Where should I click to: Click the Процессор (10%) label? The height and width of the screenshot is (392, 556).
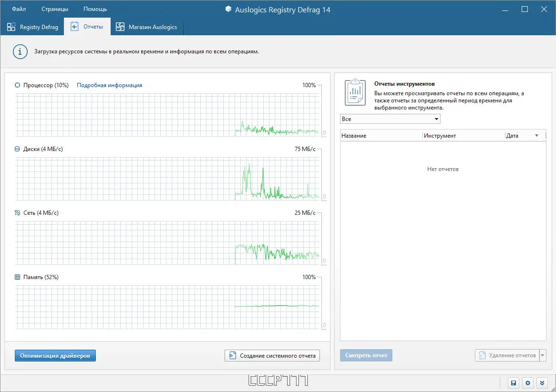46,85
